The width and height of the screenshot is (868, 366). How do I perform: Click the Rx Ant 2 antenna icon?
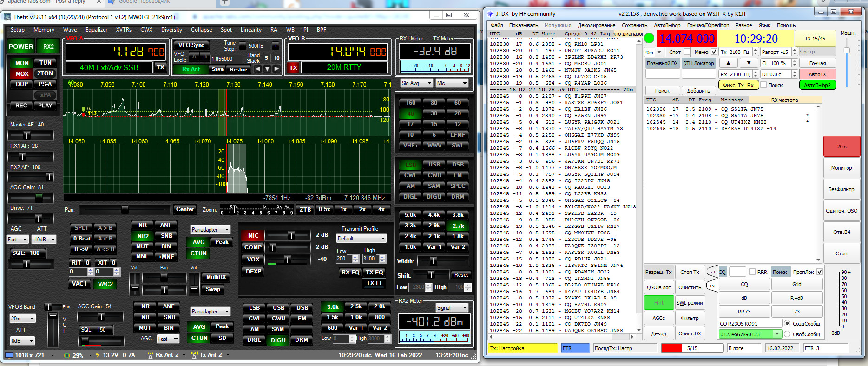pos(150,355)
